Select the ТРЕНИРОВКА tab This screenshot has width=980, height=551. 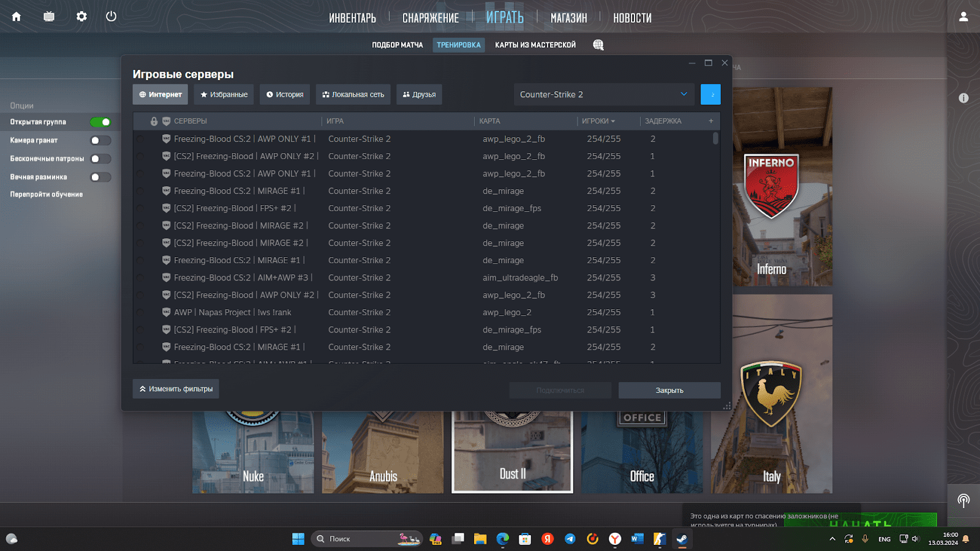tap(459, 45)
